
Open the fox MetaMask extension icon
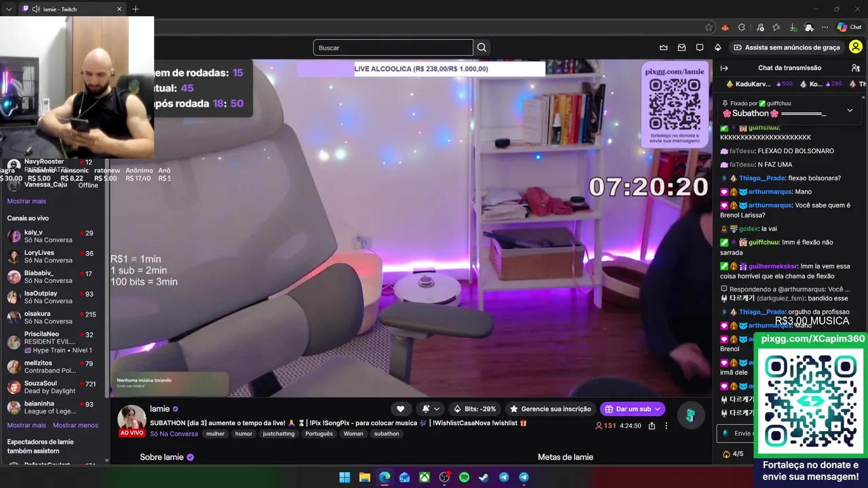(725, 27)
